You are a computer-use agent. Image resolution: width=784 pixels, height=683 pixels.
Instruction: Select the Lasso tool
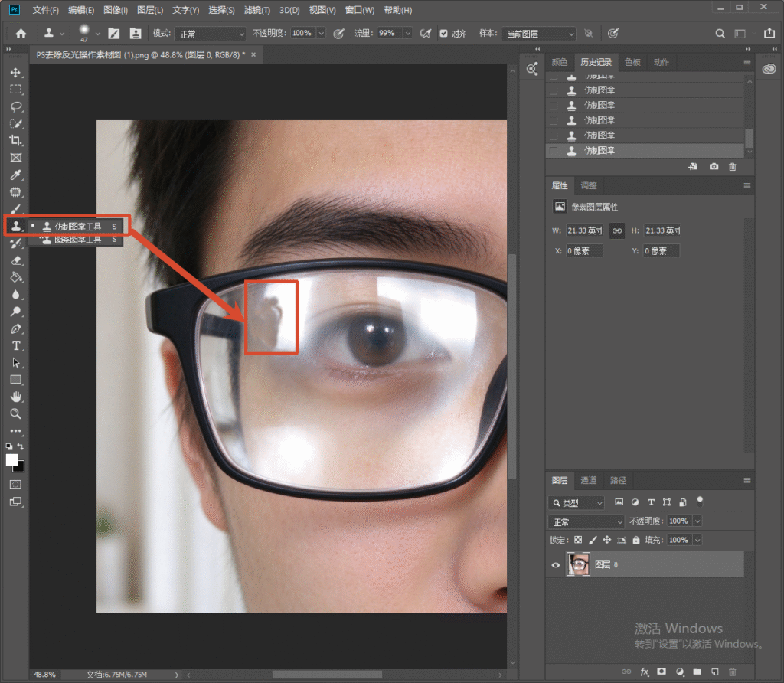coord(15,106)
